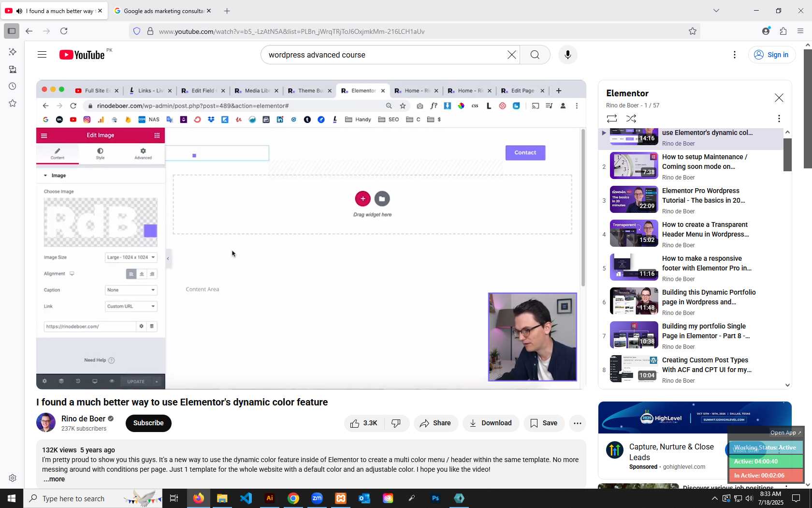Open more actions menu beside Save
812x508 pixels.
tap(577, 423)
